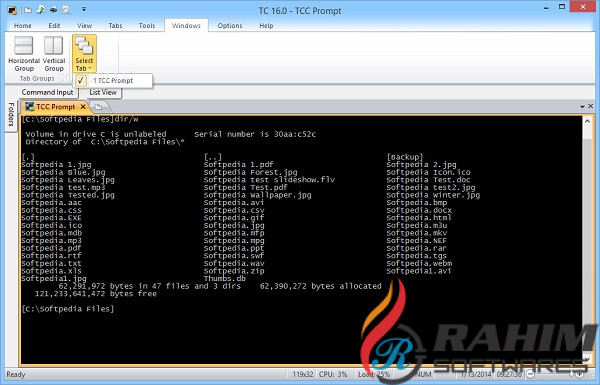Click 'Softpedia test slideshow.flv' entry
This screenshot has width=600, height=385.
(x=269, y=180)
